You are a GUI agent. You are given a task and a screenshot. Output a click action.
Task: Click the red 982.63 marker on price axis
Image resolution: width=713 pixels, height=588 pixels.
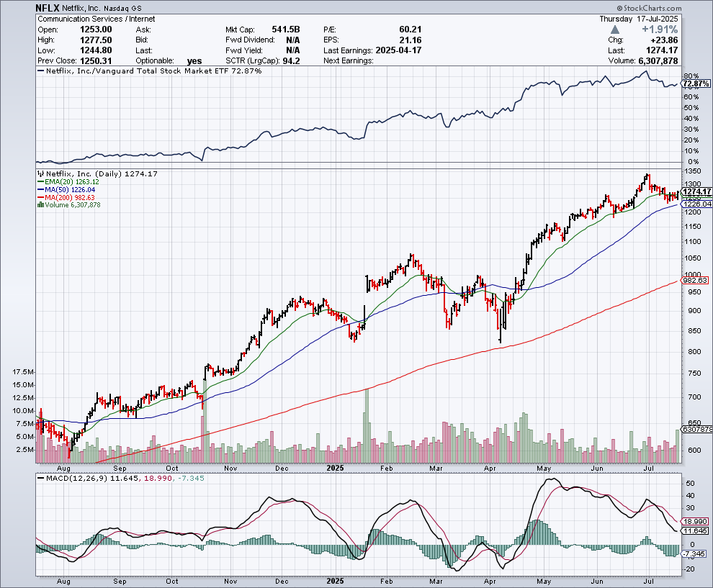point(695,281)
